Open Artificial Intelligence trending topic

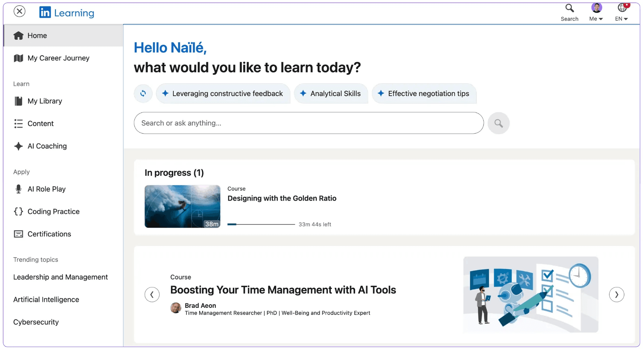46,300
